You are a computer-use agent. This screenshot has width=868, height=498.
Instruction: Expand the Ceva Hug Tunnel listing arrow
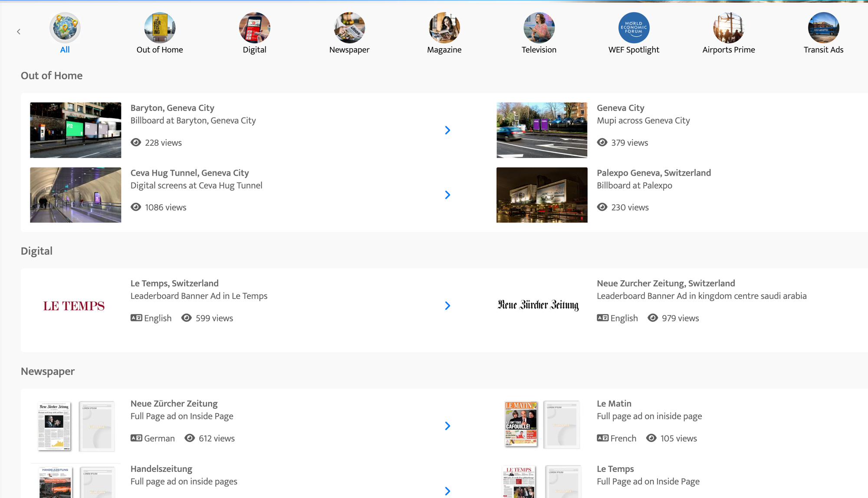click(447, 195)
